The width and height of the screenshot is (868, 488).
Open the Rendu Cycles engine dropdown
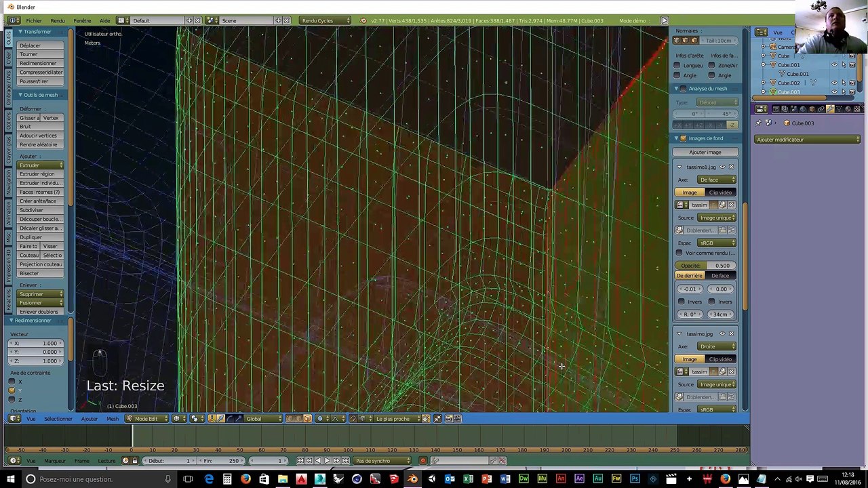tap(323, 20)
